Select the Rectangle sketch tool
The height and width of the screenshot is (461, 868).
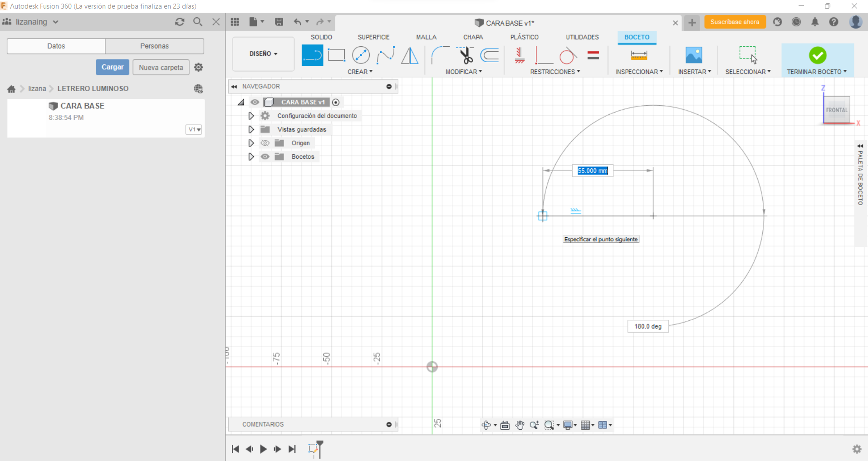tap(336, 55)
